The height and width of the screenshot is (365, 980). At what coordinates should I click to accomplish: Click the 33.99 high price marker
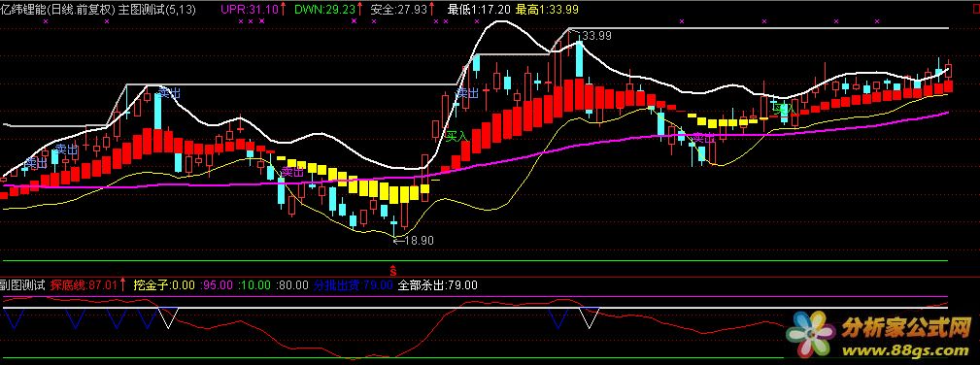coord(593,36)
